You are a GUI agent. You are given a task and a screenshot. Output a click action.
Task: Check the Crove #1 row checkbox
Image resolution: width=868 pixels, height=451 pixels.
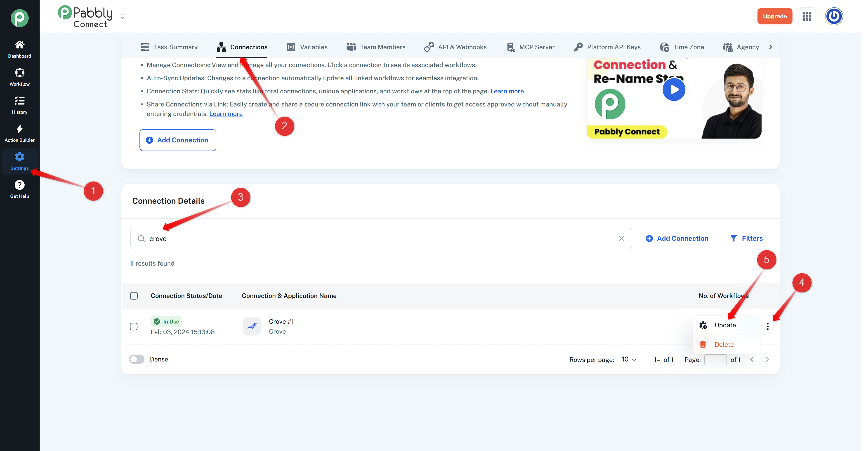134,326
